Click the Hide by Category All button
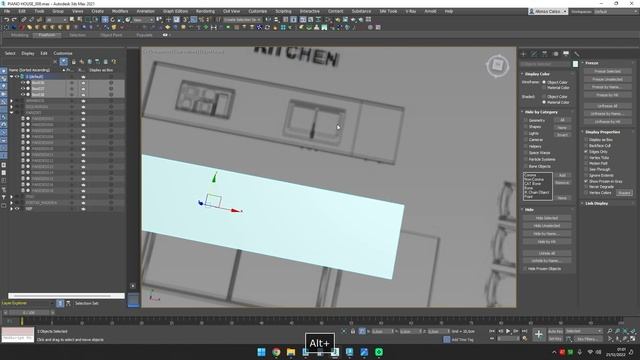This screenshot has height=360, width=640. tap(562, 120)
